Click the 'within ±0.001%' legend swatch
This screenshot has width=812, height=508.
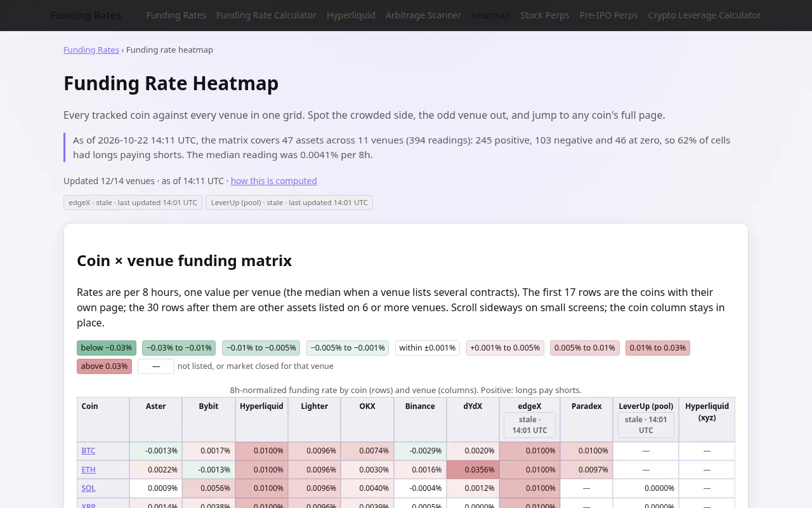click(x=428, y=348)
